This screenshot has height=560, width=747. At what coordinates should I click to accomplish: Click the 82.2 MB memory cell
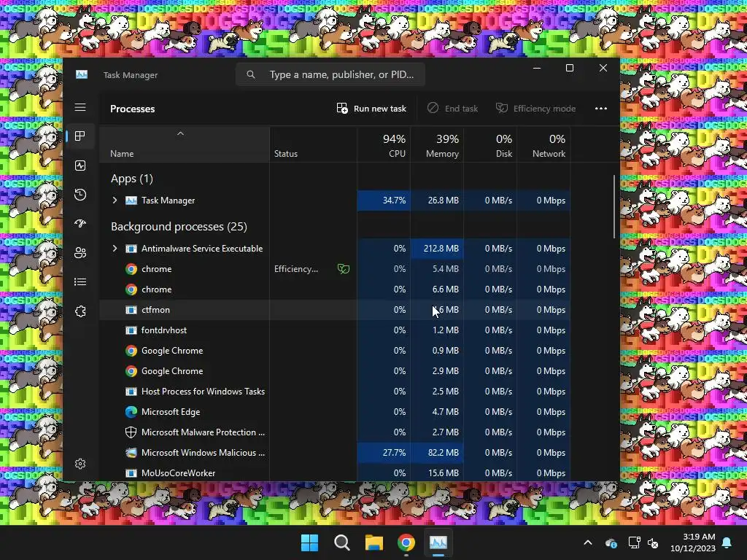437,453
